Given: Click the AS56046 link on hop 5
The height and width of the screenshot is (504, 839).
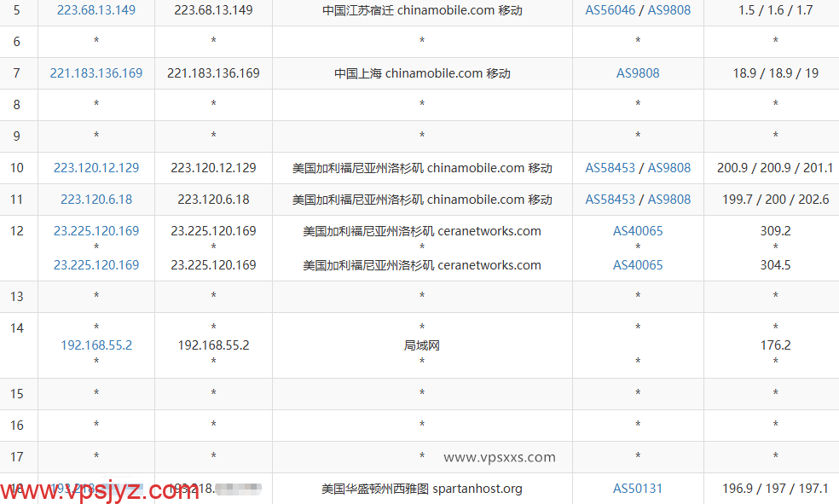Looking at the screenshot, I should (610, 11).
